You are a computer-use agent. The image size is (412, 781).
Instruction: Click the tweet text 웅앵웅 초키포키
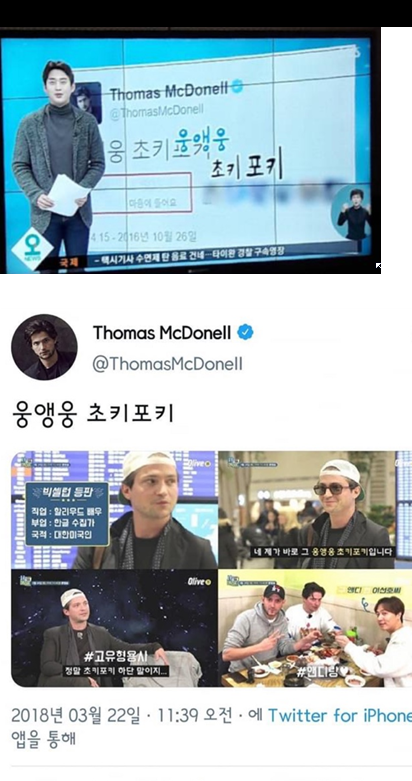coord(93,415)
